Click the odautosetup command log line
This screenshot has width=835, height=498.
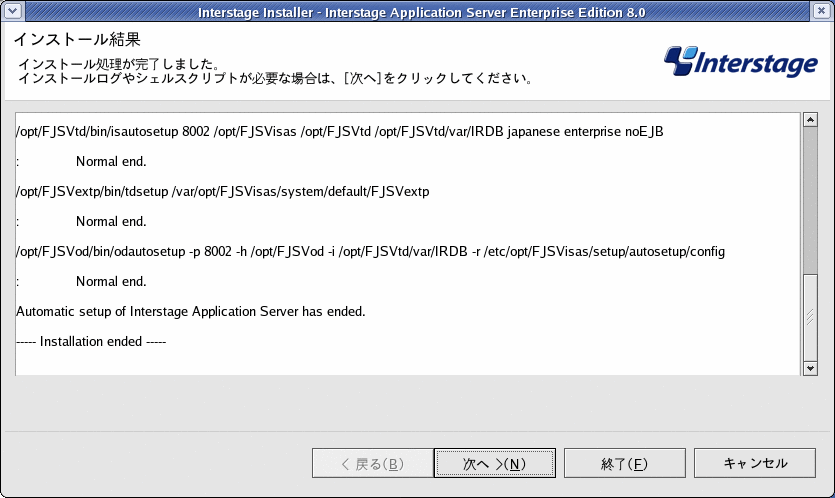tap(371, 251)
